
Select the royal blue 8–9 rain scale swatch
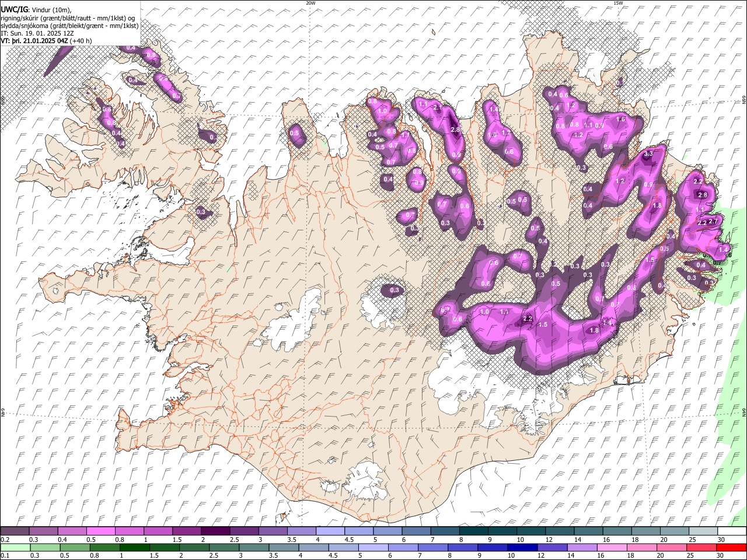pos(462,547)
